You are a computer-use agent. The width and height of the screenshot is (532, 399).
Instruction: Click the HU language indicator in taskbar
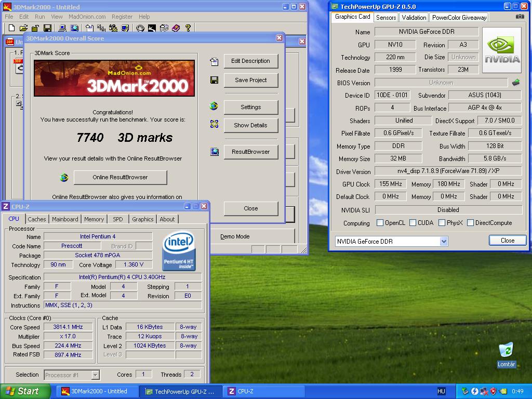click(441, 391)
